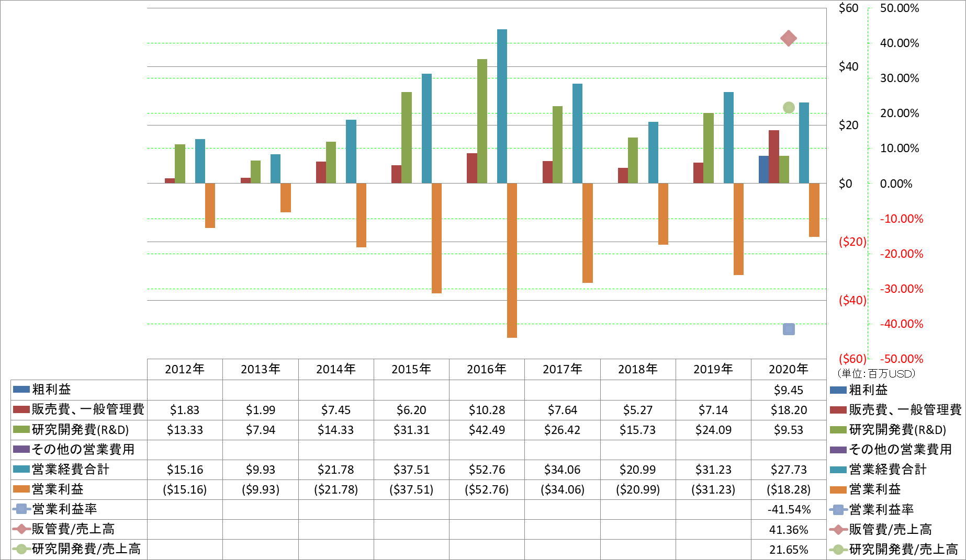Click the ($37.51) cell for 2015
The height and width of the screenshot is (560, 966).
[411, 489]
